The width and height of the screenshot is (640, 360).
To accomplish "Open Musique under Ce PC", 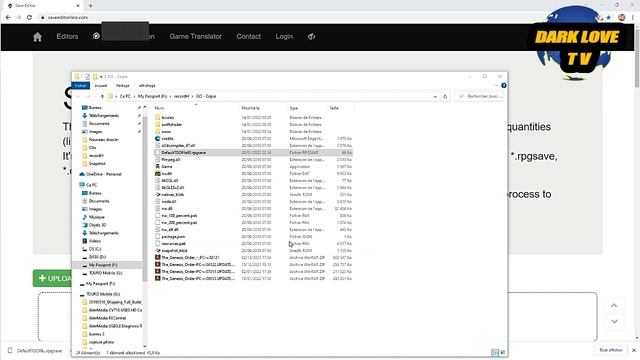I will click(x=96, y=217).
